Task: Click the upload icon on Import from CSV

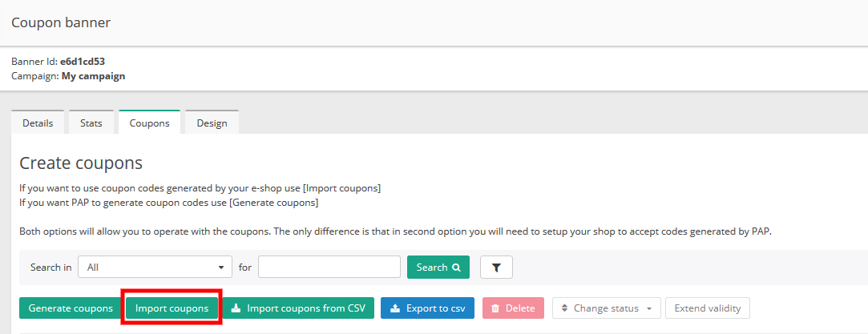Action: [x=236, y=308]
